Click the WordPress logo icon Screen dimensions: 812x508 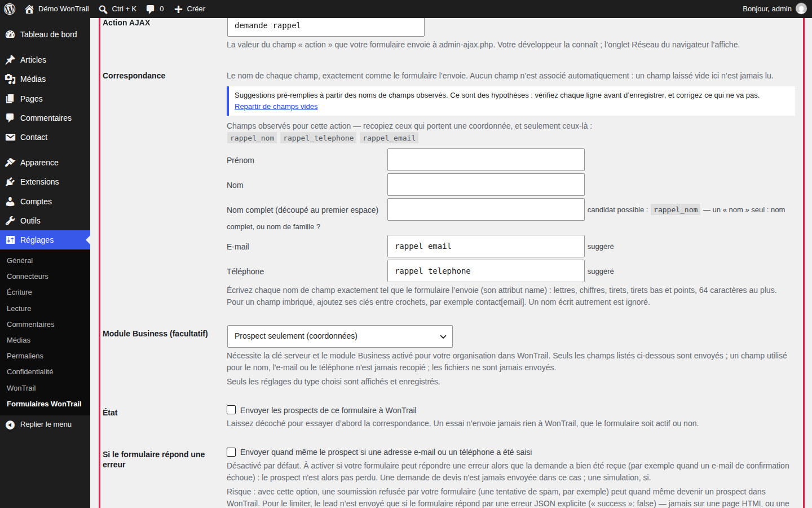[10, 9]
